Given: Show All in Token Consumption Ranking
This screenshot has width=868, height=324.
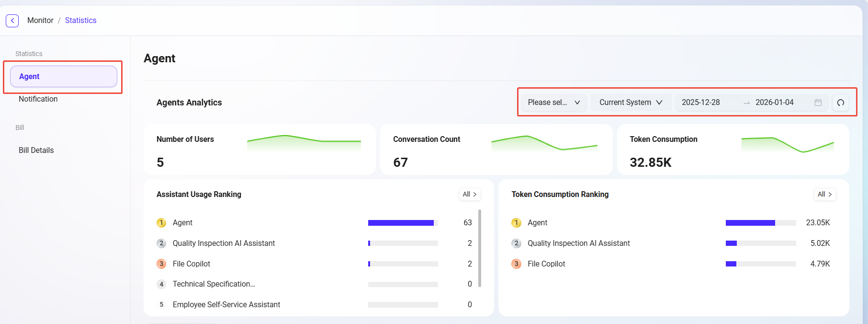Looking at the screenshot, I should (824, 195).
